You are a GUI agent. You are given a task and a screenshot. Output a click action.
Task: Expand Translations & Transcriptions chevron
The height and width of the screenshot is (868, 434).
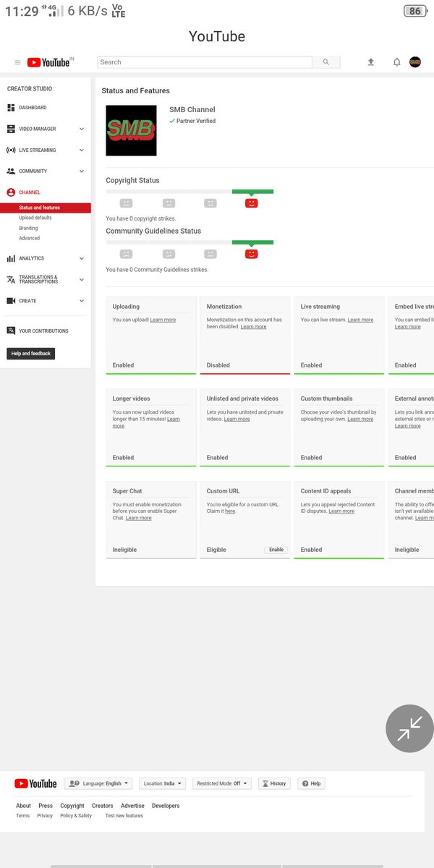[x=82, y=279]
